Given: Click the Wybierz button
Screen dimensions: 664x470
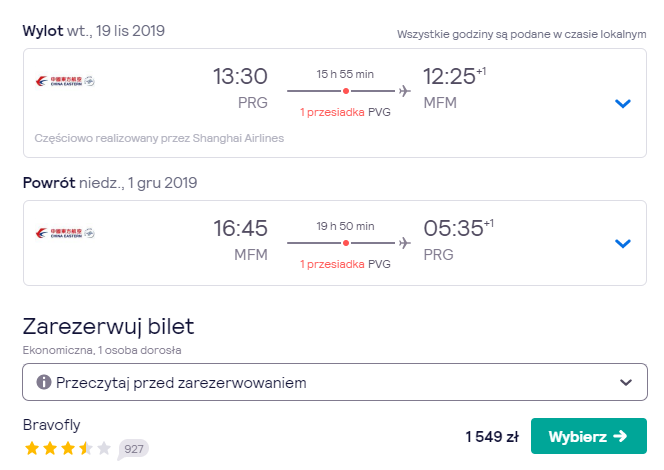Looking at the screenshot, I should tap(589, 436).
